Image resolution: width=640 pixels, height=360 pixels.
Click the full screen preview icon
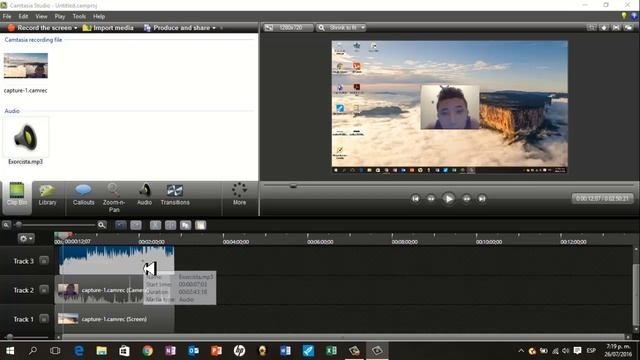point(616,28)
